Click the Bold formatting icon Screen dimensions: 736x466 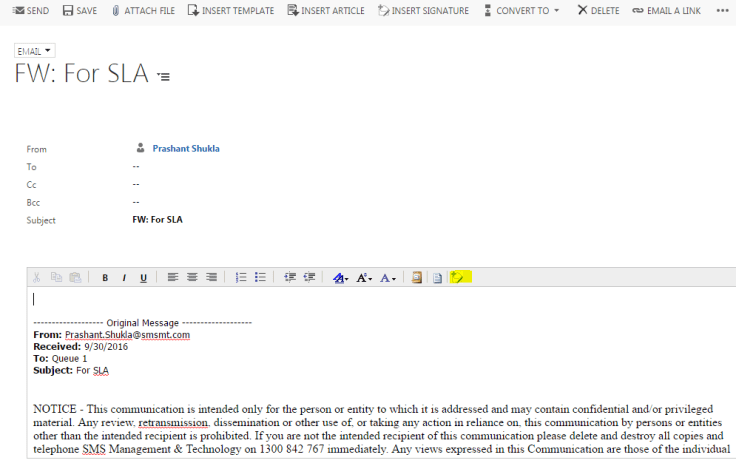pos(105,278)
